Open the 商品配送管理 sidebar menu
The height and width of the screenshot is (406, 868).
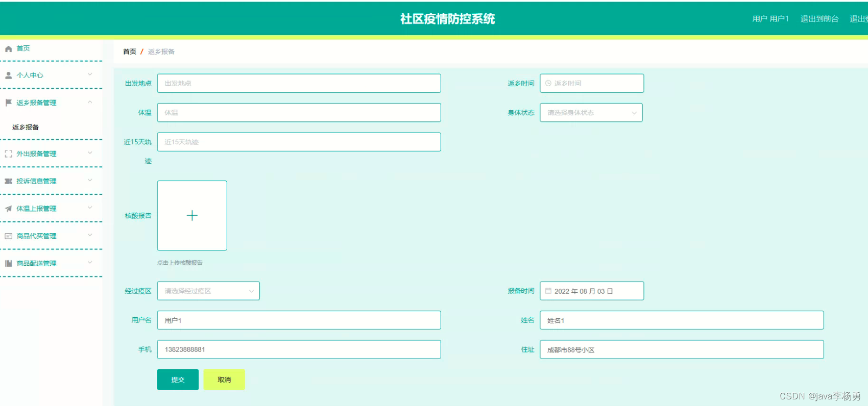51,264
